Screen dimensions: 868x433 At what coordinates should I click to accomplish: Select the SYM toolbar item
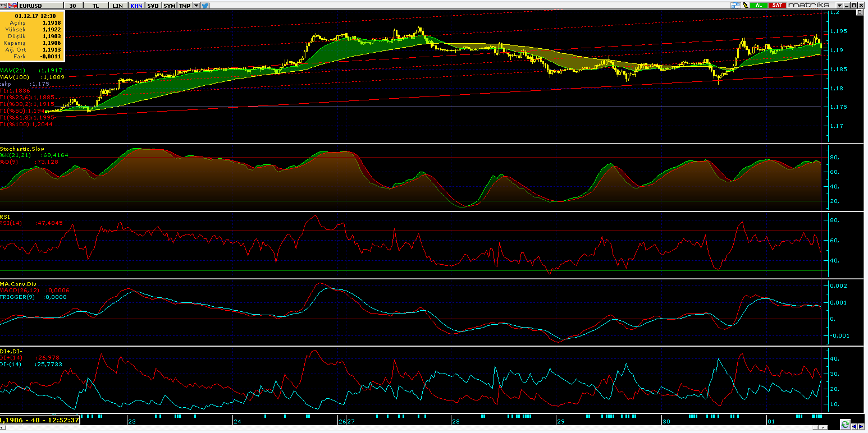(x=168, y=5)
